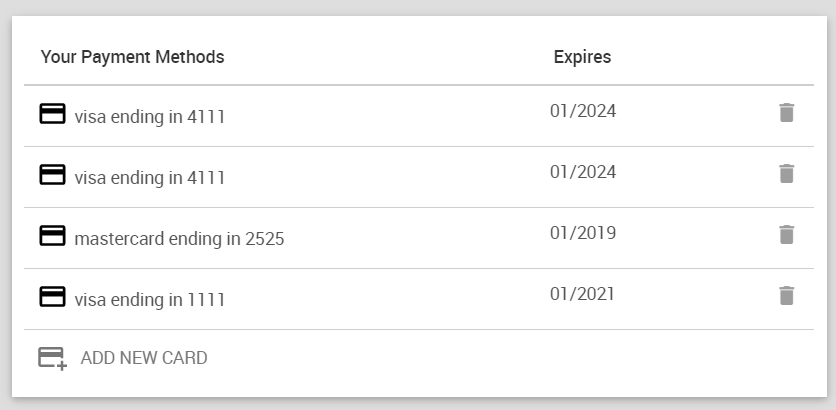Select the mastercard ending in 2525 label
This screenshot has width=836, height=410.
tap(179, 239)
